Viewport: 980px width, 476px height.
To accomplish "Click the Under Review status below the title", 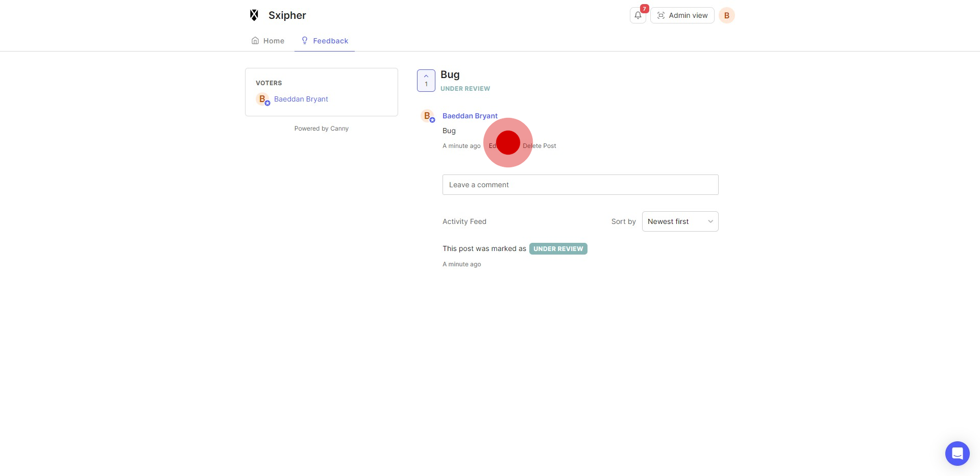I will pos(465,89).
